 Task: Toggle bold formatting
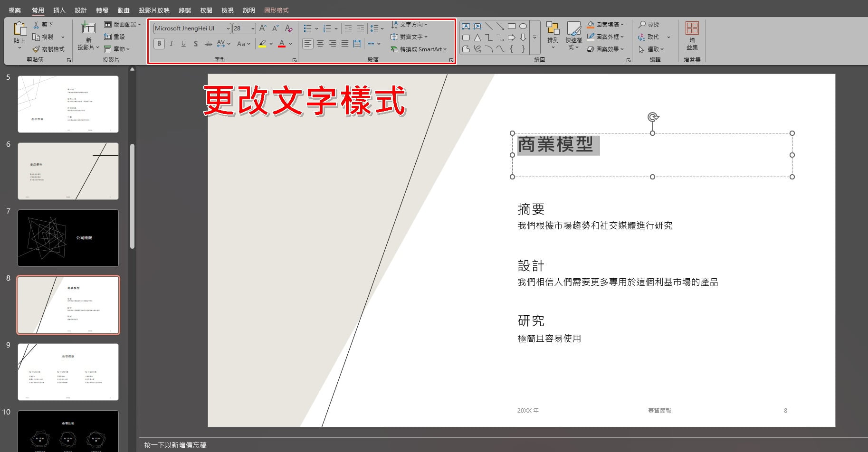pos(159,44)
